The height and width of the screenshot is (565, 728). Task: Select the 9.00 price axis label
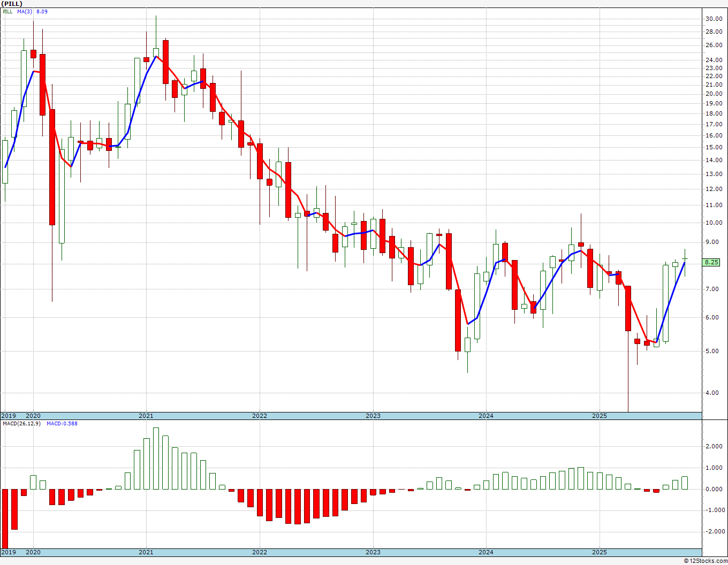(x=712, y=242)
